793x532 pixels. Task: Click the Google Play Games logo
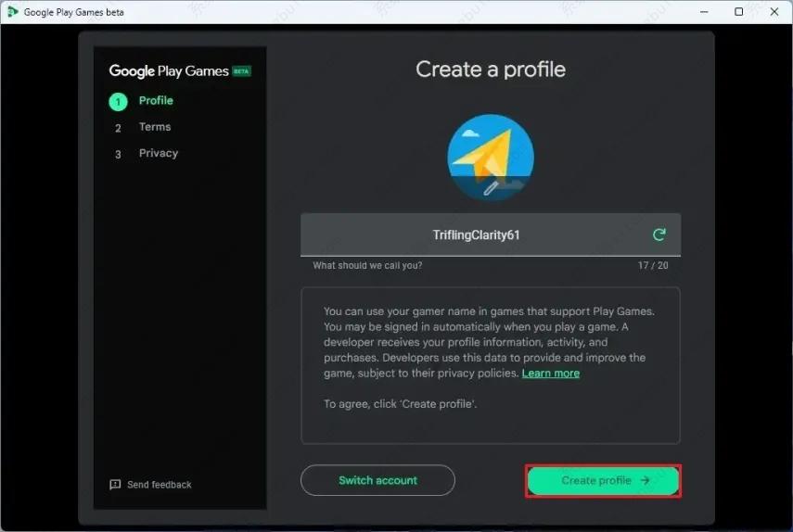click(169, 71)
